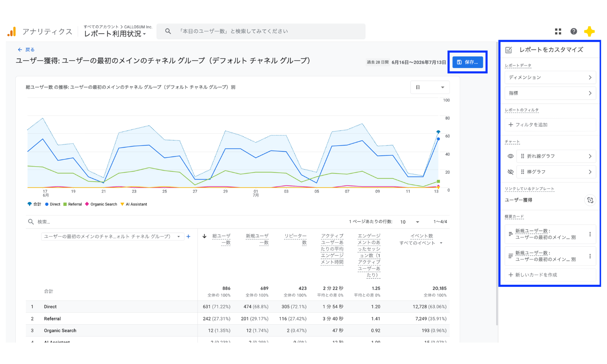
Task: Click the Google Analytics logo
Action: click(x=11, y=32)
